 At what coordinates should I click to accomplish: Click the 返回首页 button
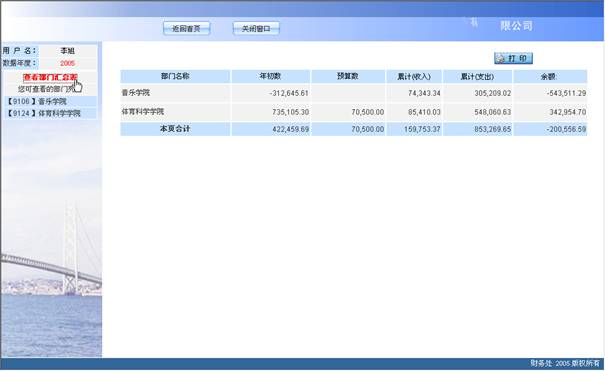(187, 28)
